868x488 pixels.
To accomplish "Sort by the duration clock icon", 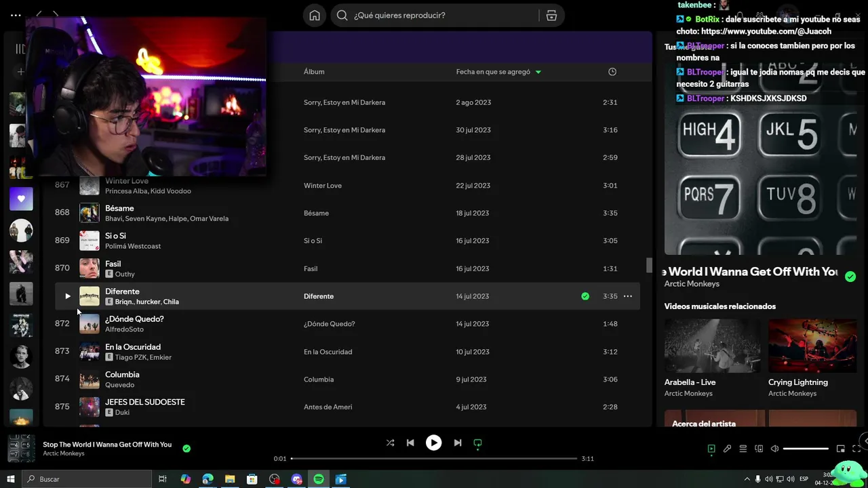I will tap(612, 72).
